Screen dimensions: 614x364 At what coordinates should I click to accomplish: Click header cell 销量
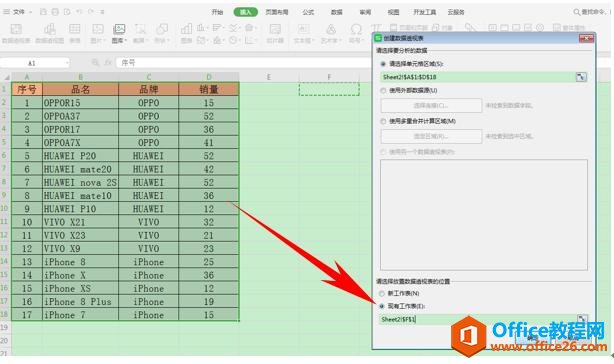click(x=209, y=90)
